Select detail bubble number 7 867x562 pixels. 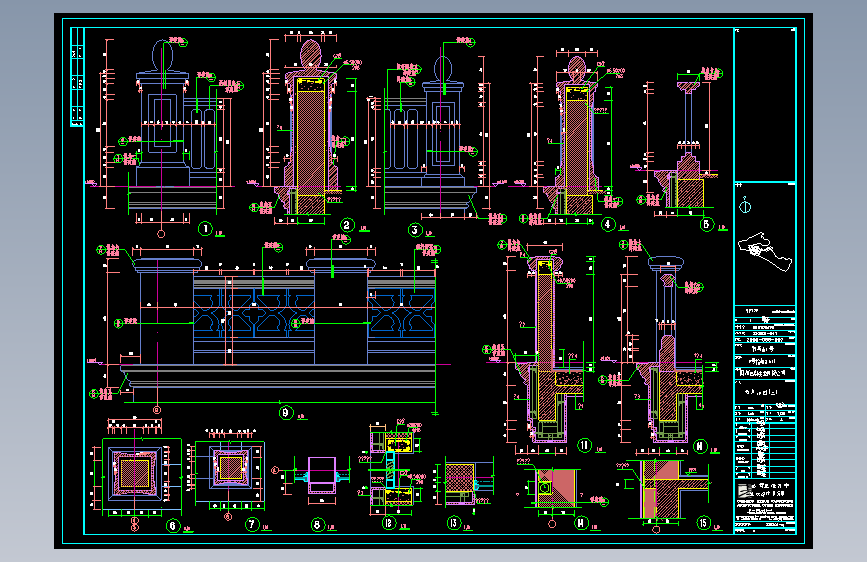252,524
